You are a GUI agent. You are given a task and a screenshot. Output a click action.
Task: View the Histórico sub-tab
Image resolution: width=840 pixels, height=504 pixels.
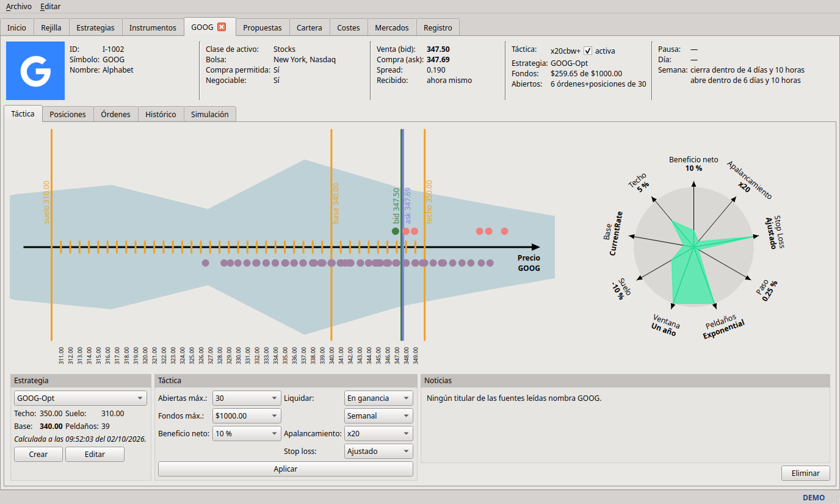(x=161, y=114)
